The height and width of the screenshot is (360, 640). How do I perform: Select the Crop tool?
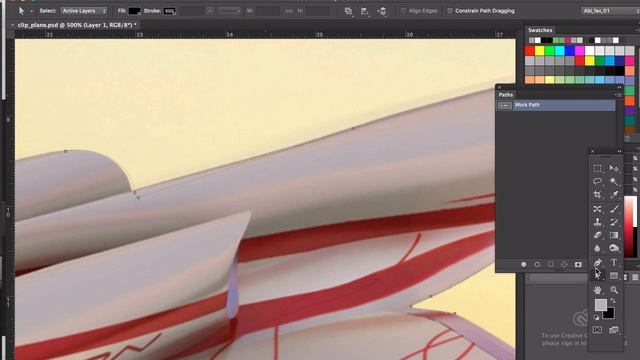(597, 195)
